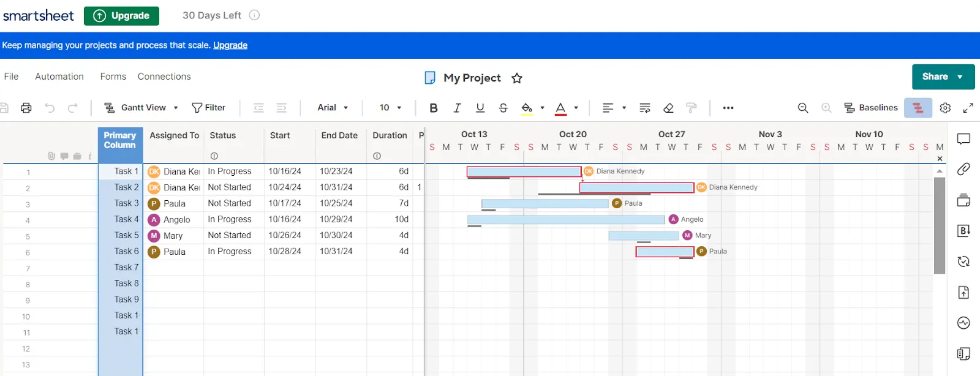
Task: Open the Update Requests panel icon
Action: click(x=963, y=261)
